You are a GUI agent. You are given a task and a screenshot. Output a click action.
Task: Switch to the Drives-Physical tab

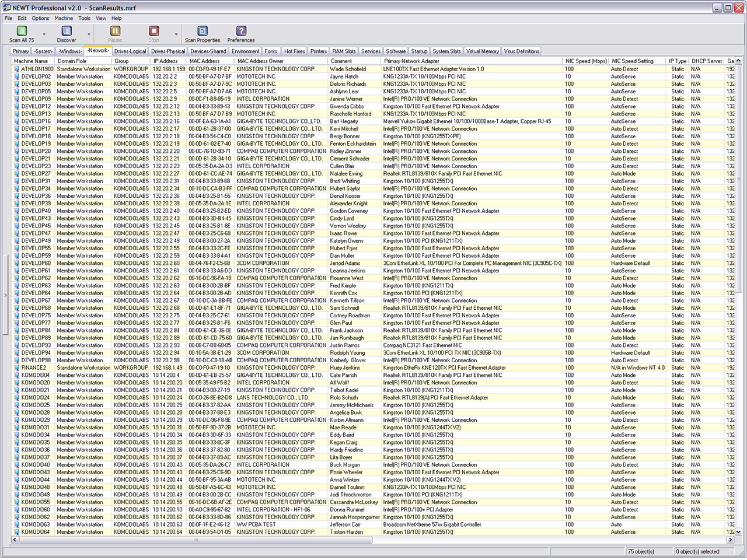[168, 51]
